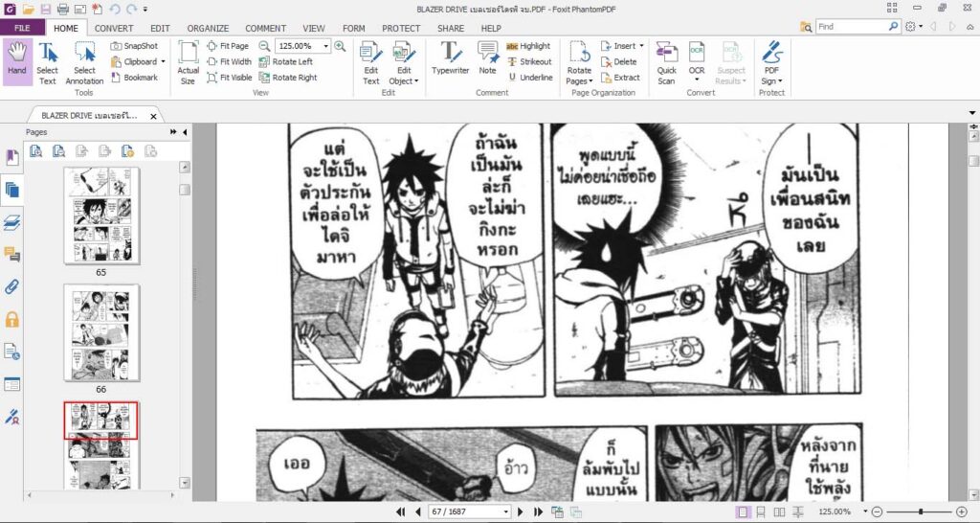Click the status bar zoom slider handle

pyautogui.click(x=921, y=512)
